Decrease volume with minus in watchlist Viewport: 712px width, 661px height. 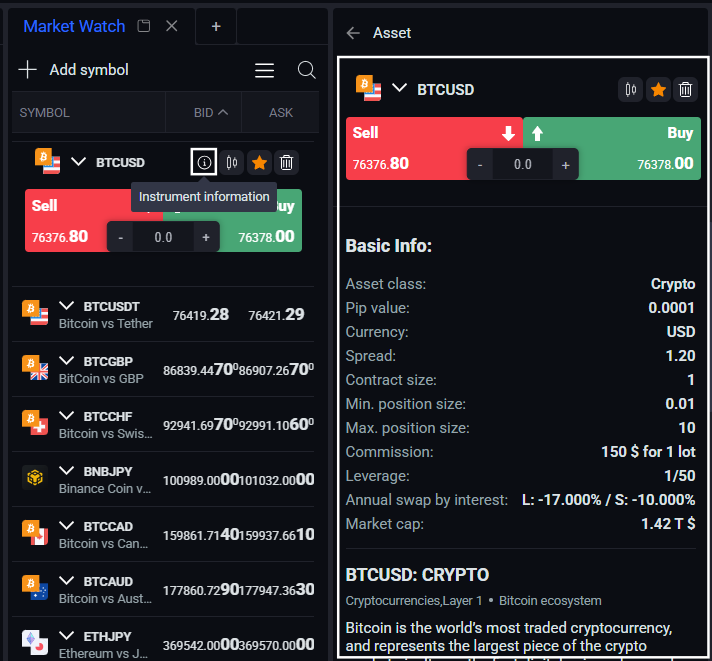pos(120,237)
